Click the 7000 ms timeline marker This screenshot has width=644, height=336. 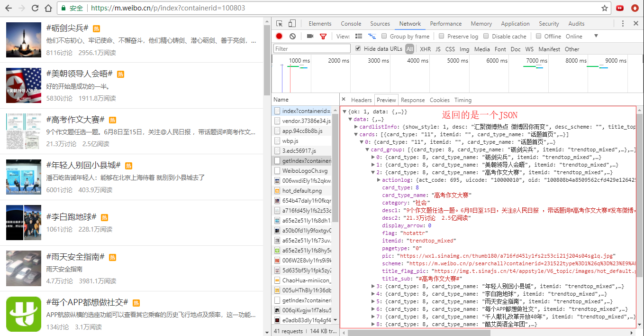coord(536,60)
